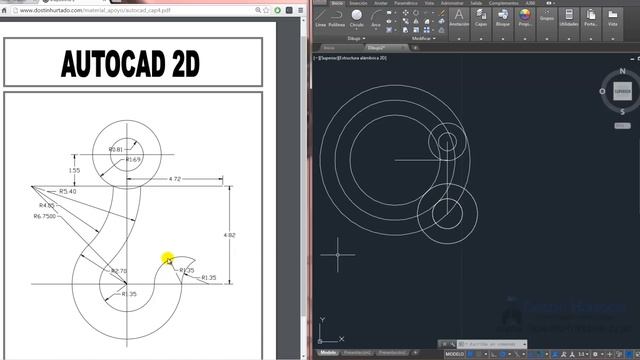Screen dimensions: 640x360
Task: Open recent commands arrow in command line
Action: 524,344
